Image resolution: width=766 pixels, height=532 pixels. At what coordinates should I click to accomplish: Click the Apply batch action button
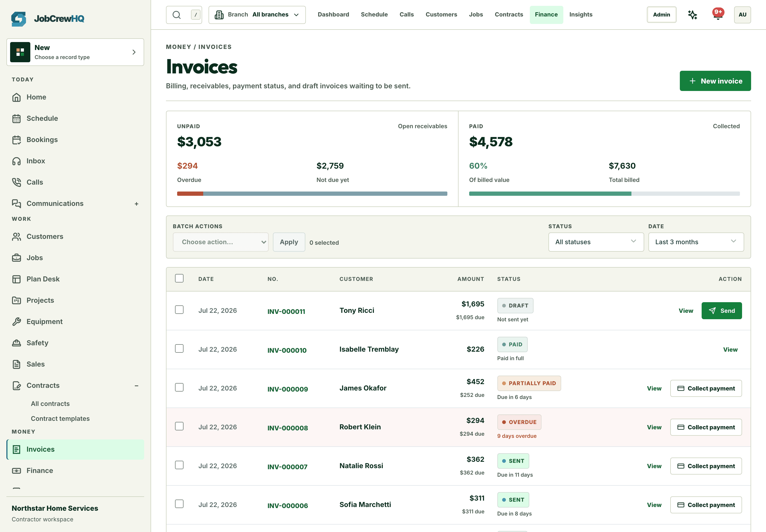click(x=289, y=242)
